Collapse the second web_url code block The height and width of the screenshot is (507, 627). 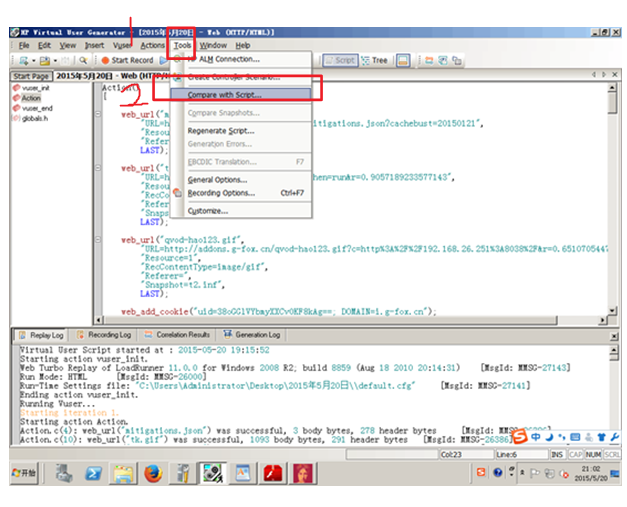(x=98, y=168)
